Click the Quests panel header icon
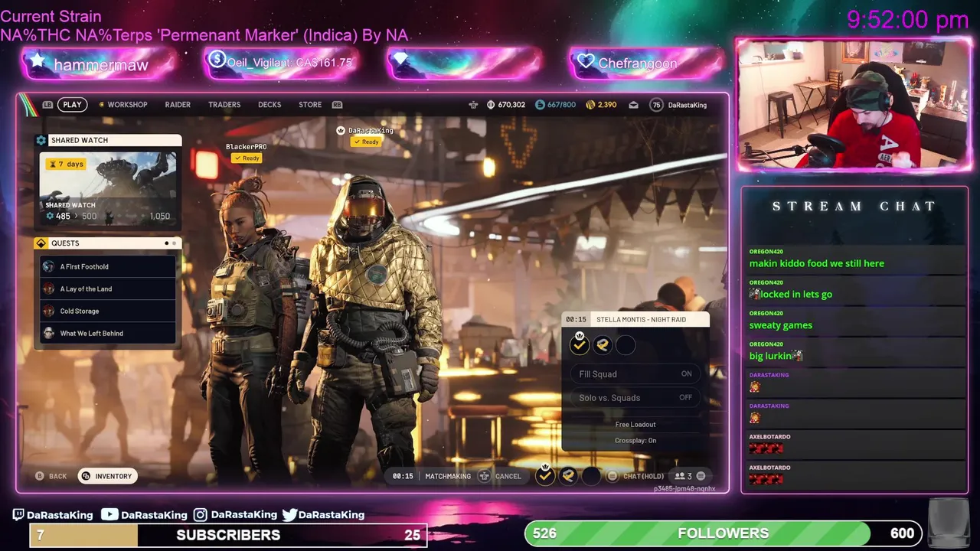Screen dimensions: 980x551 point(41,243)
